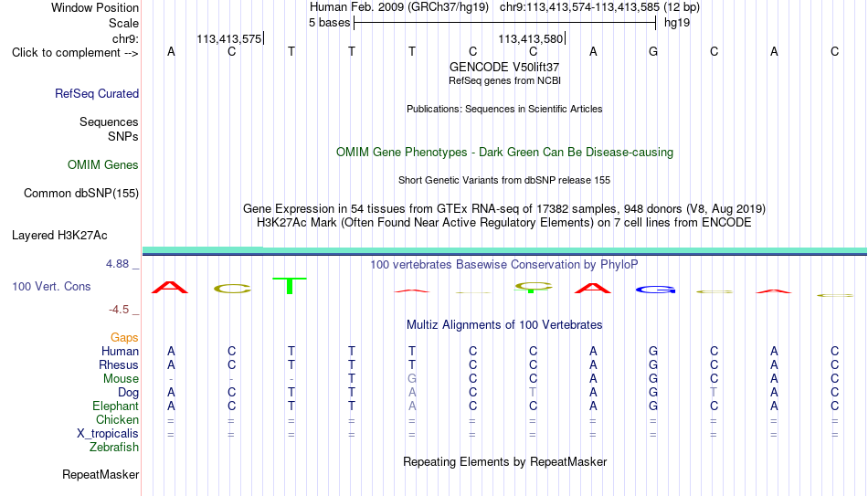Open the RefSeq Curated track settings

(96, 93)
